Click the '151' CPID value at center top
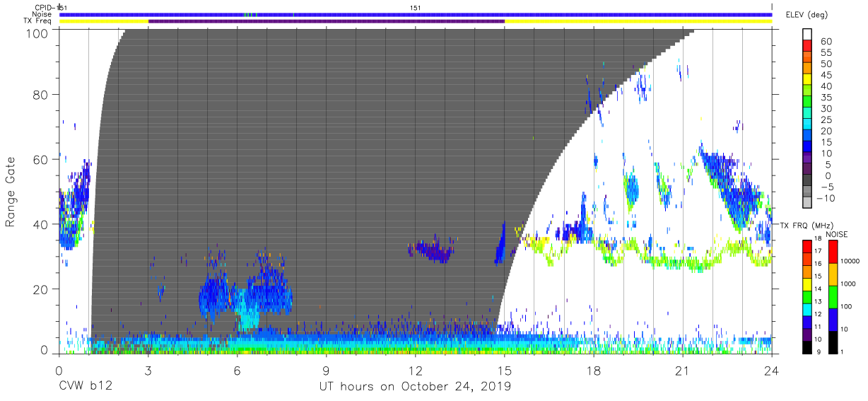Viewport: 868px width, 401px height. [416, 7]
